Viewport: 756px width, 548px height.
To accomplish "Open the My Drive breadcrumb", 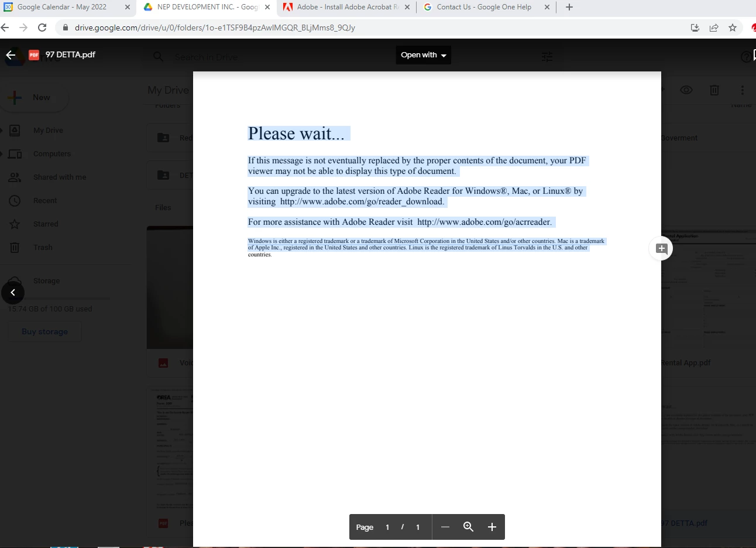I will tap(169, 90).
